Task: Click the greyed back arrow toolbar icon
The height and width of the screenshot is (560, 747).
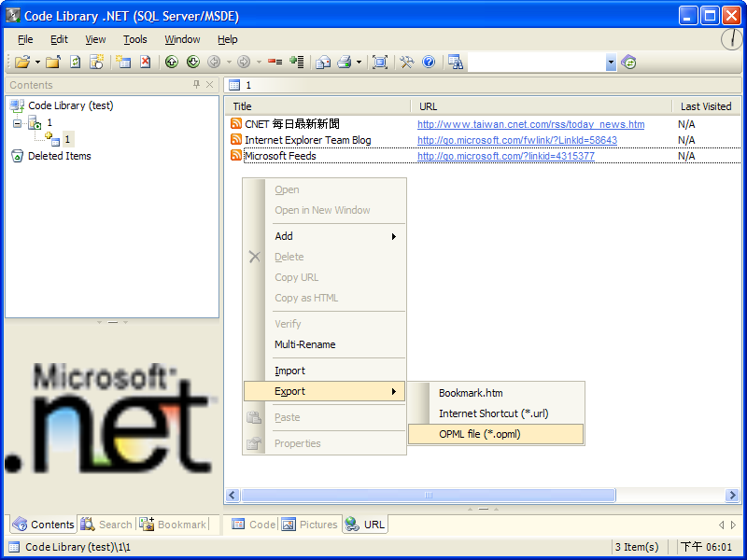Action: (215, 62)
